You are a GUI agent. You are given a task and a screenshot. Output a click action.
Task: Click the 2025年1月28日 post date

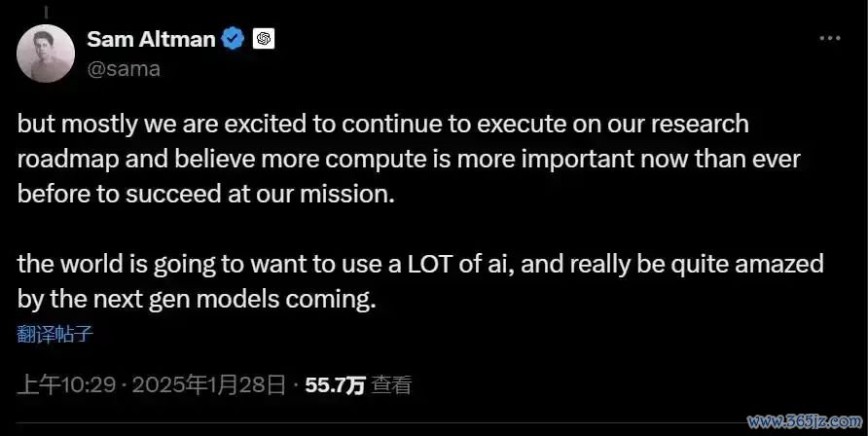(209, 385)
